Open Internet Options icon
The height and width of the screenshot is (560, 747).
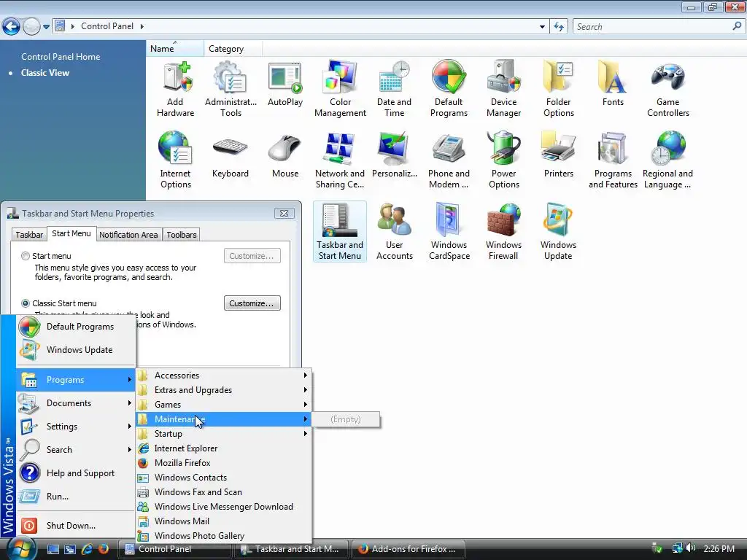(x=175, y=161)
